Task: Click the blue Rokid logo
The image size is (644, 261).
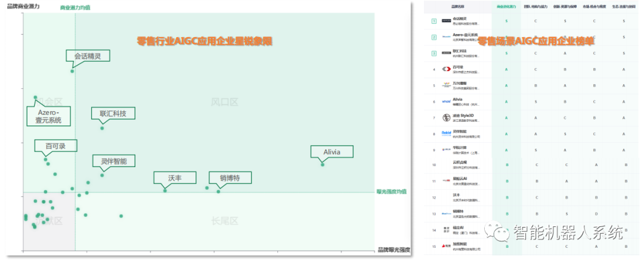Action: coord(447,133)
